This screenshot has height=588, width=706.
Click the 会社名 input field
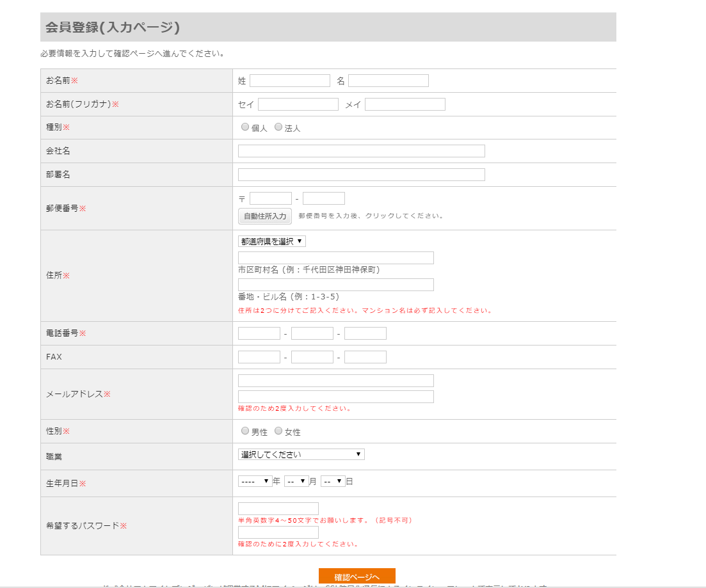[362, 151]
